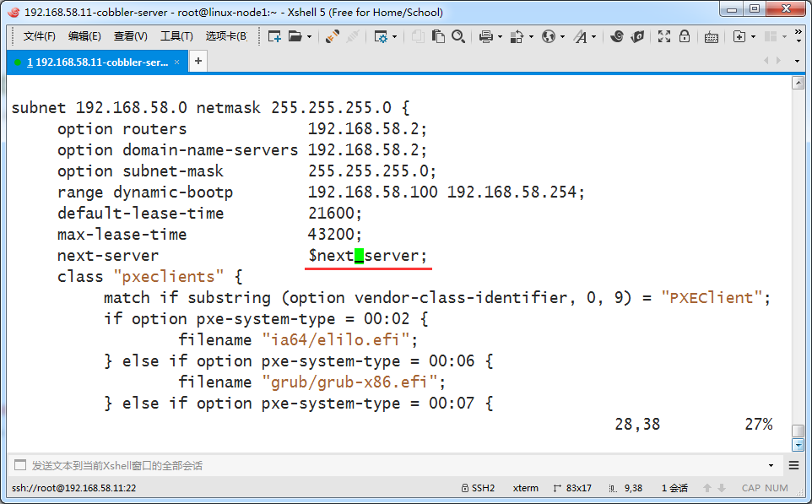This screenshot has width=812, height=504.
Task: Click the tab scroll left arrow
Action: pos(766,61)
